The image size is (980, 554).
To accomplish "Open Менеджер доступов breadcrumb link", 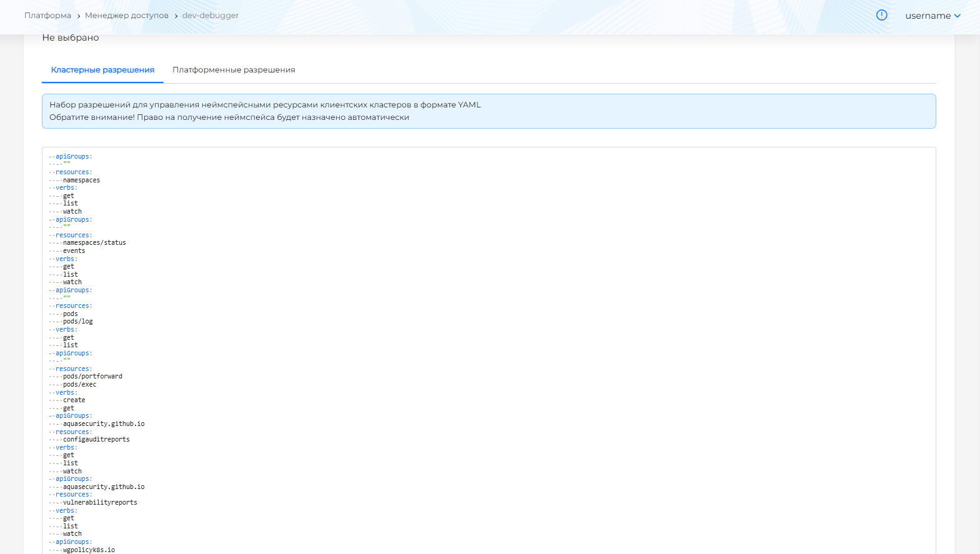I will coord(127,16).
